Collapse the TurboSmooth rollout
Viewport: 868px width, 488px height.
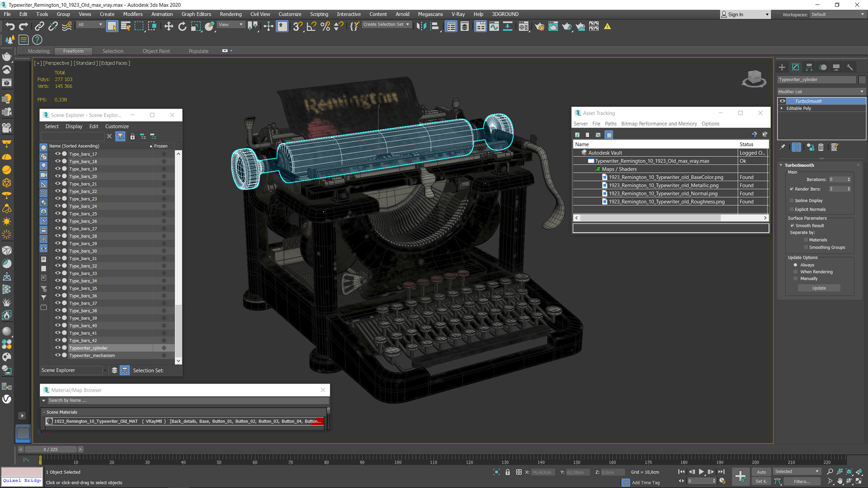pyautogui.click(x=781, y=165)
